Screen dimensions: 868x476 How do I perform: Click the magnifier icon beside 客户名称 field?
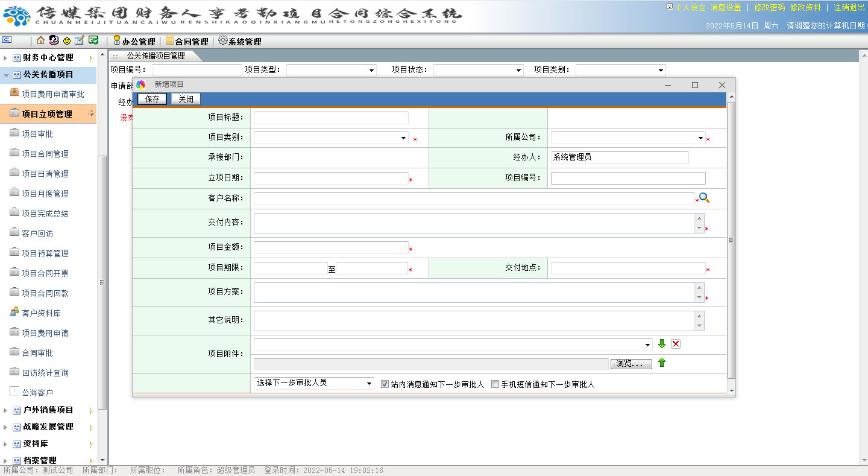[x=703, y=198]
